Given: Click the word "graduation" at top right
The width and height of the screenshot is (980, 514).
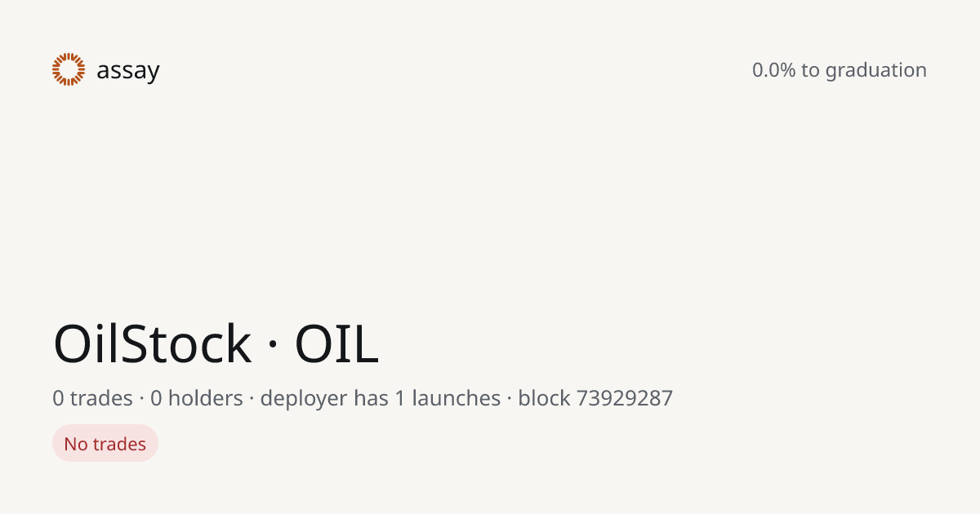Looking at the screenshot, I should [876, 71].
